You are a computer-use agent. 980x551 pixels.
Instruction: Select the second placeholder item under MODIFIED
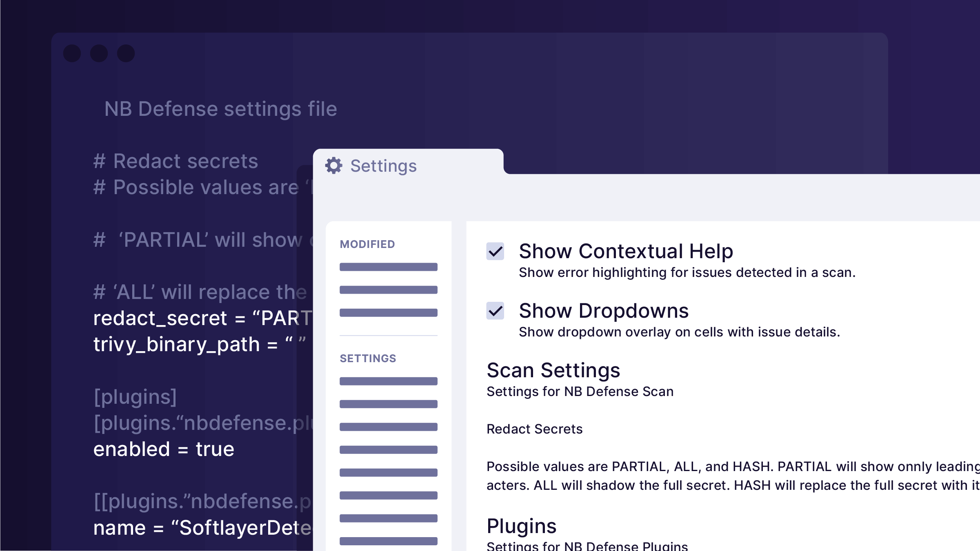tap(388, 289)
